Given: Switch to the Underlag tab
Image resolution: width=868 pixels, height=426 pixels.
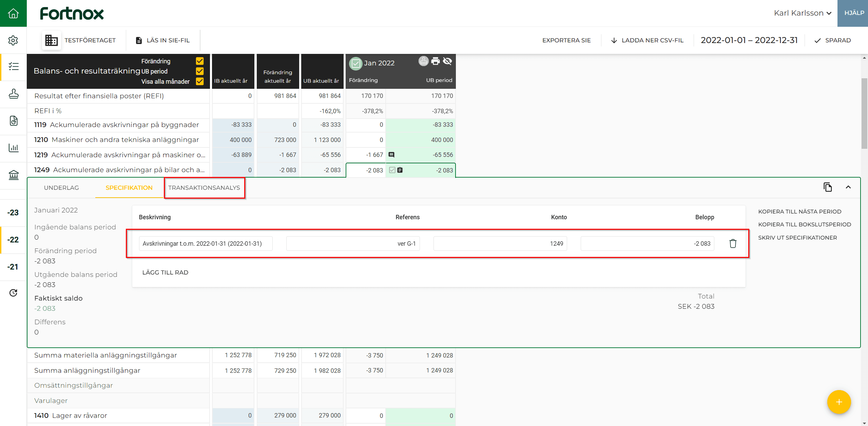Looking at the screenshot, I should 61,188.
